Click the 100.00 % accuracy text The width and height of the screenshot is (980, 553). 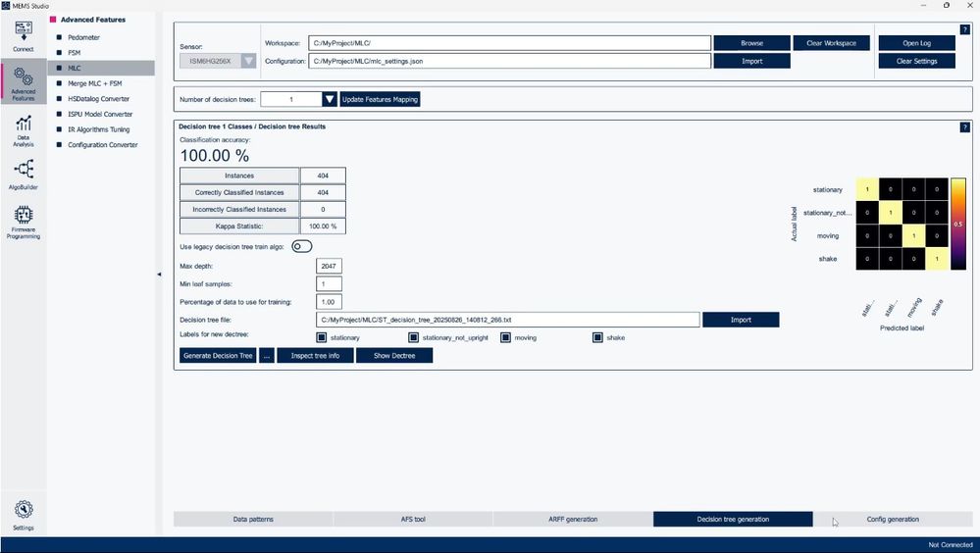(215, 156)
